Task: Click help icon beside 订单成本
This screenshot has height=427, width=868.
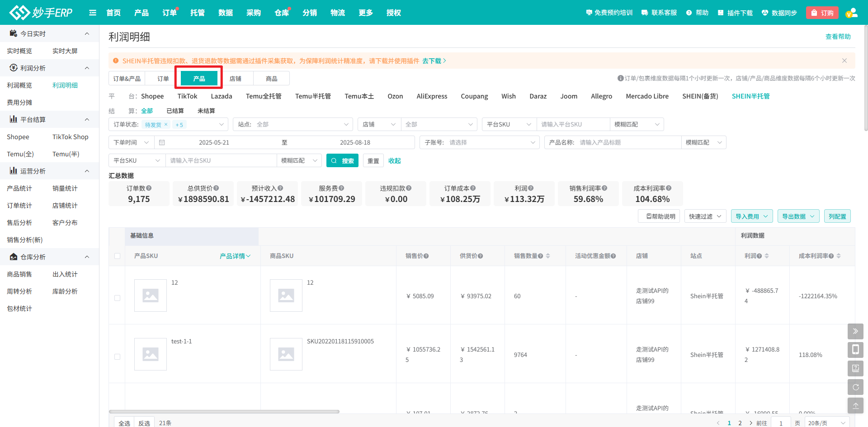Action: coord(473,188)
